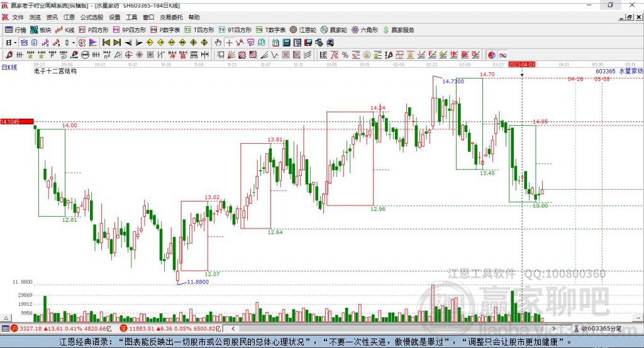The image size is (644, 348).
Task: Open the 江恩轮 Gann wheel
Action: click(303, 30)
